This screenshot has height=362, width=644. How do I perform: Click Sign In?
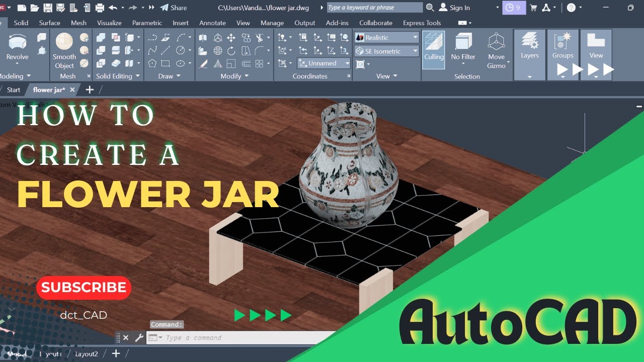click(x=454, y=8)
